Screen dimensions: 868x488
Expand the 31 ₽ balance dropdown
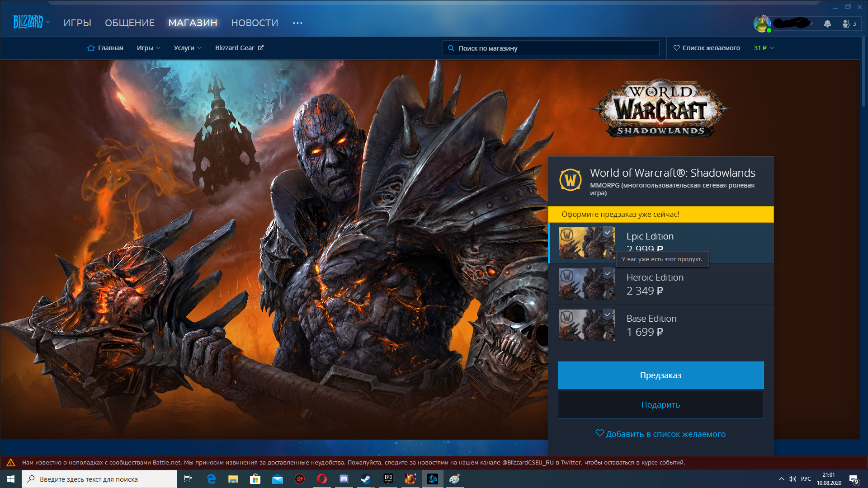(764, 48)
